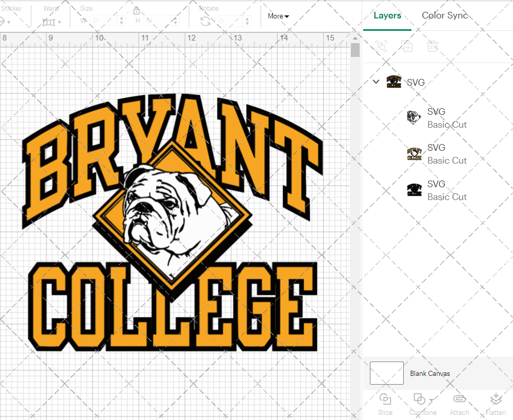The width and height of the screenshot is (513, 420).
Task: Switch to the Color Sync tab
Action: point(445,15)
